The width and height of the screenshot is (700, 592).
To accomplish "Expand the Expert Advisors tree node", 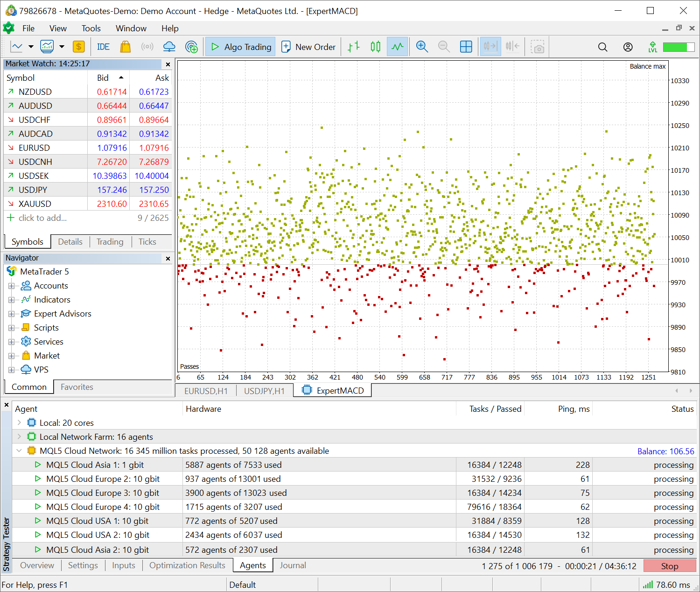I will point(11,314).
